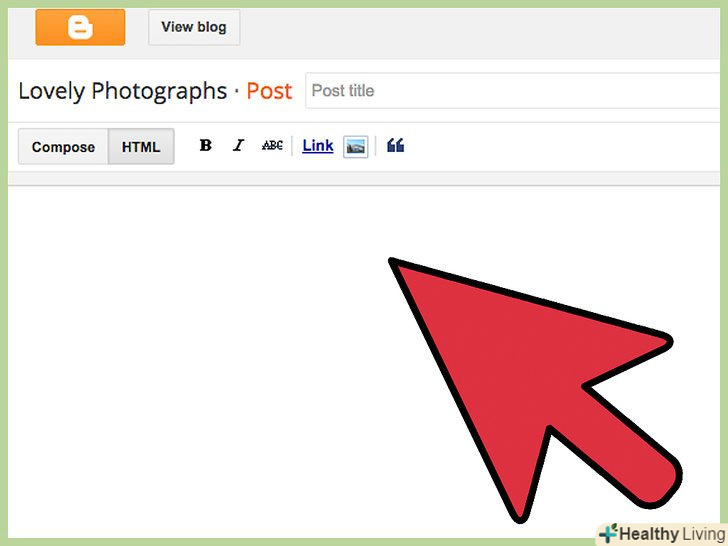Click the Healthy Living watermark text
This screenshot has width=728, height=546.
pyautogui.click(x=672, y=534)
